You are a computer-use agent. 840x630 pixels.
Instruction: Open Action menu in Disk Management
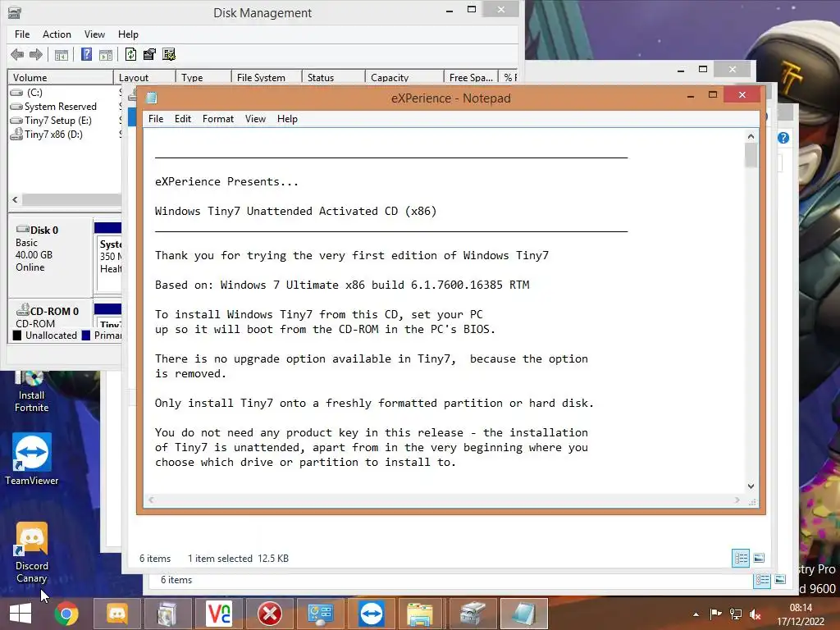[57, 34]
